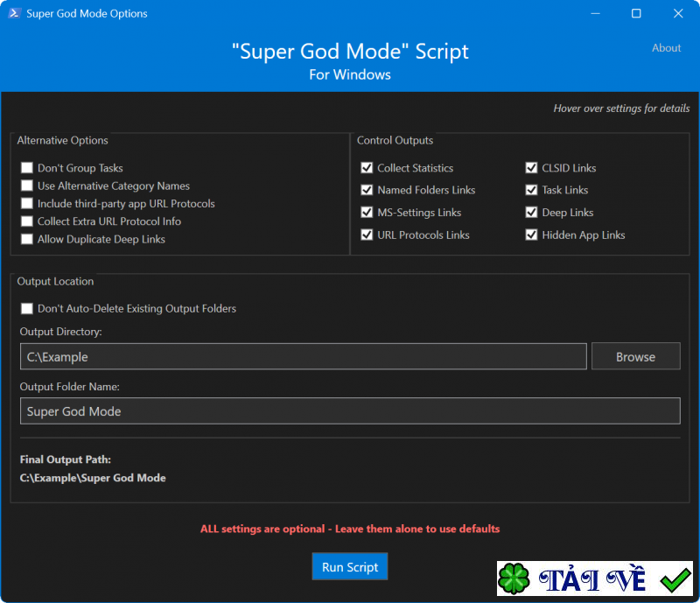Uncheck CLSID Links checkbox

532,168
